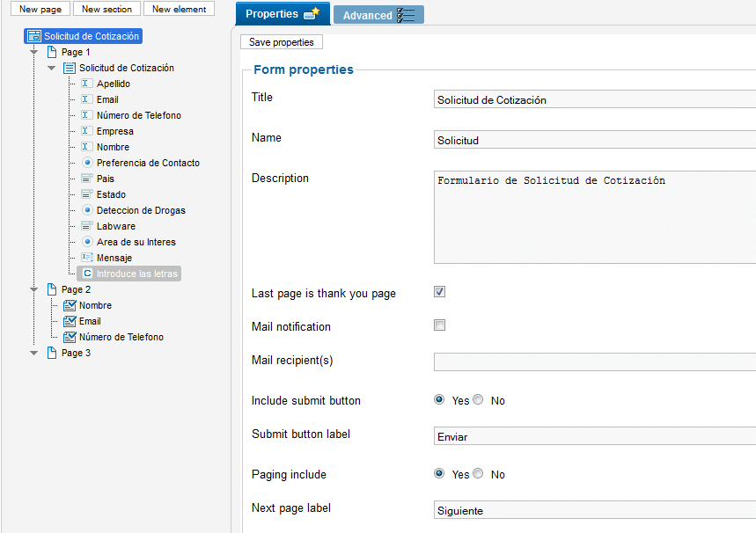The width and height of the screenshot is (756, 533).
Task: Switch to the Properties tab
Action: point(283,13)
